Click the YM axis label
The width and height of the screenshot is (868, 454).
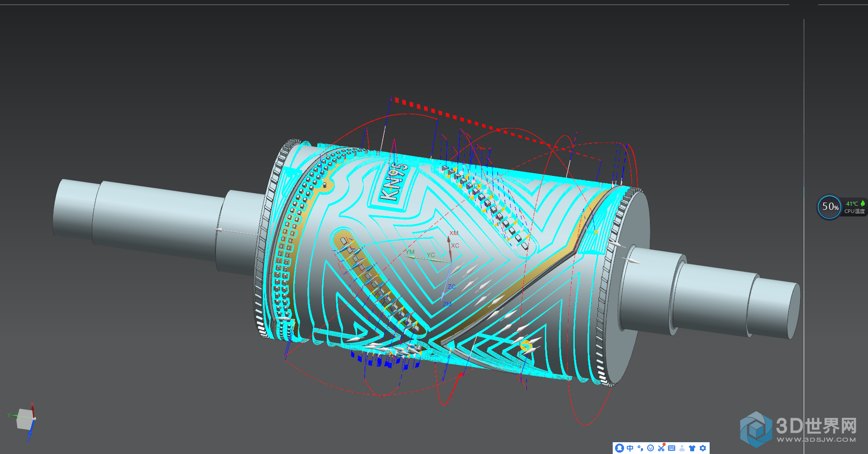(410, 252)
